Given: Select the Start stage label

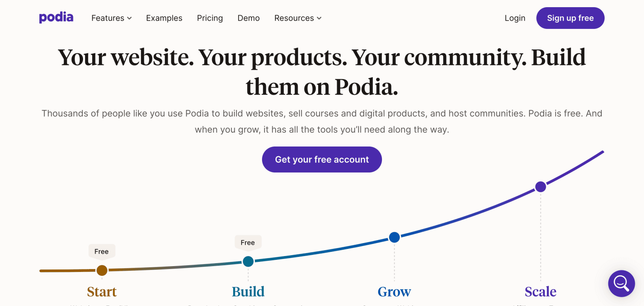Looking at the screenshot, I should point(101,291).
